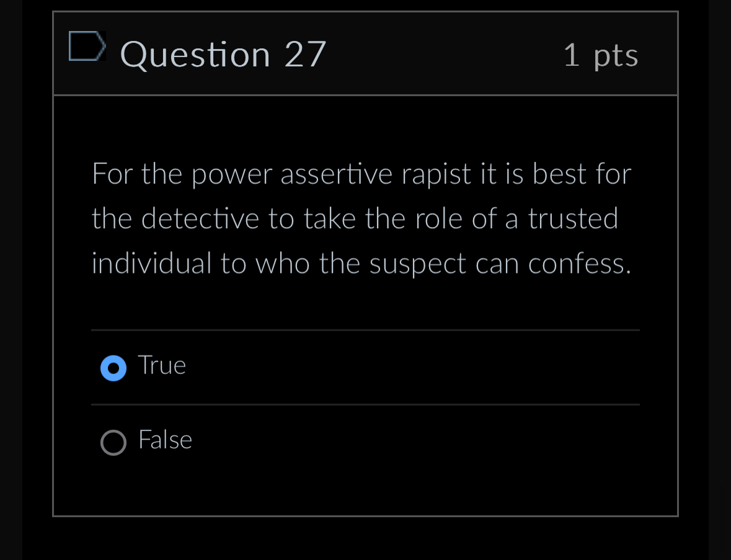Click the Question 27 header text
This screenshot has height=560, width=731.
point(223,55)
